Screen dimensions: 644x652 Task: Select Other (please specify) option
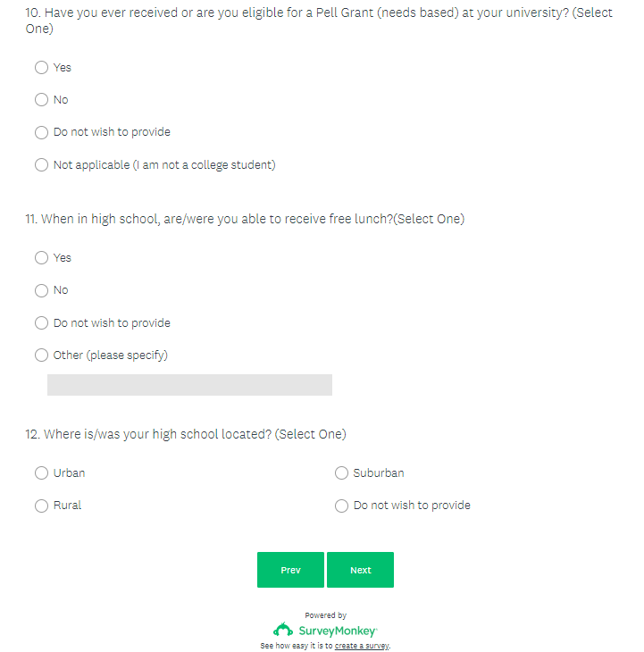click(41, 355)
